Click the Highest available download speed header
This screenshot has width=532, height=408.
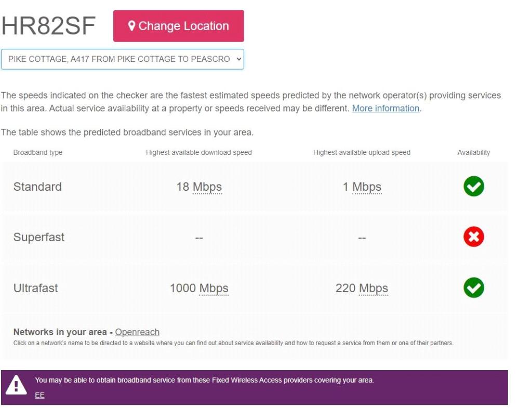[x=199, y=152]
